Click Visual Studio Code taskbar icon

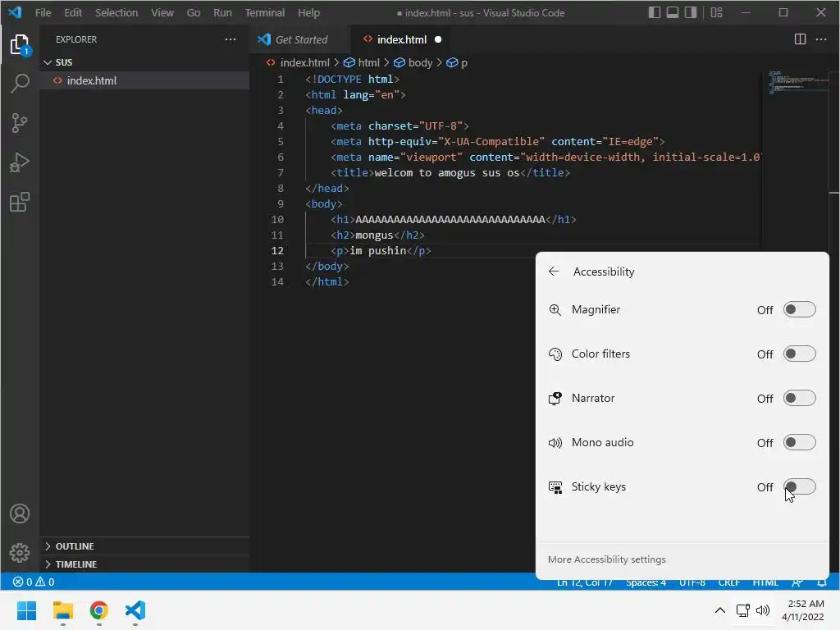point(135,610)
